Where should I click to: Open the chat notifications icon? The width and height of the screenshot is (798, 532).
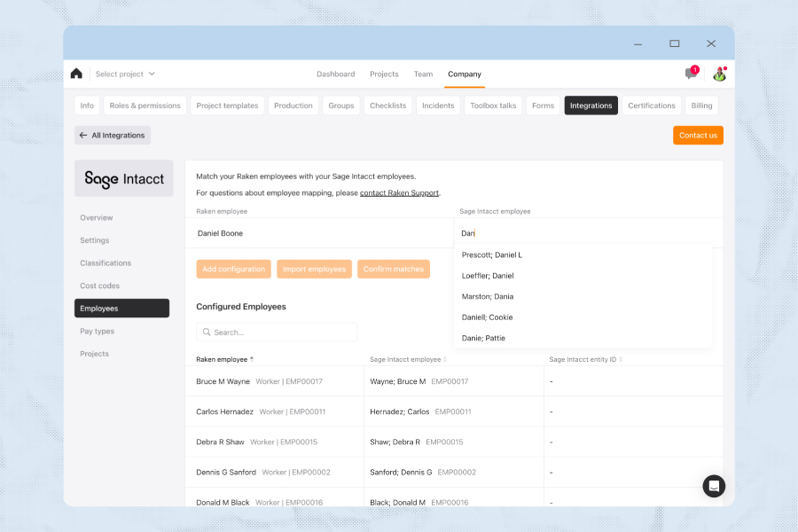(x=691, y=74)
